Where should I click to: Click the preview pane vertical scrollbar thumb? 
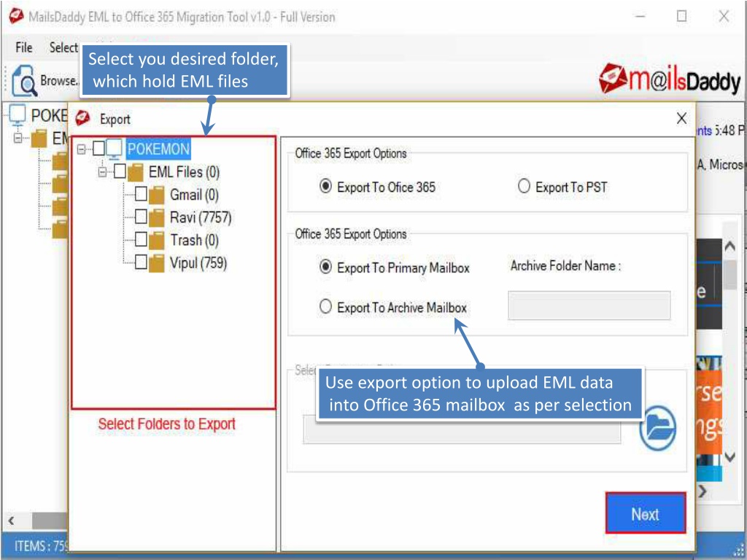729,274
